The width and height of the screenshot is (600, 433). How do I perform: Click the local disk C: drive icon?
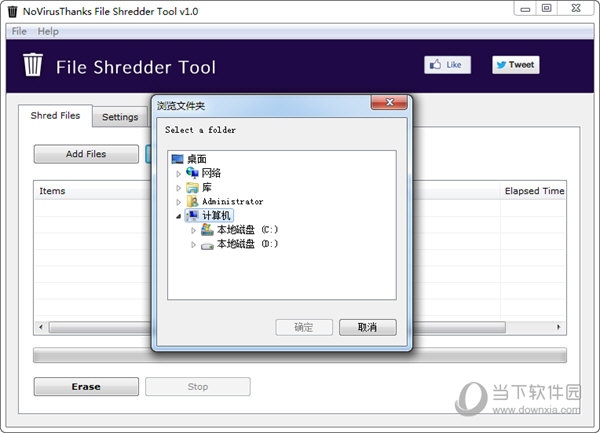tap(207, 229)
